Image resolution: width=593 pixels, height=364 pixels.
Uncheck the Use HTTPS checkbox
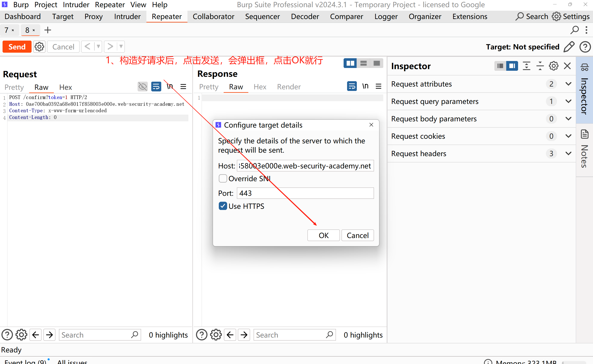coord(223,206)
